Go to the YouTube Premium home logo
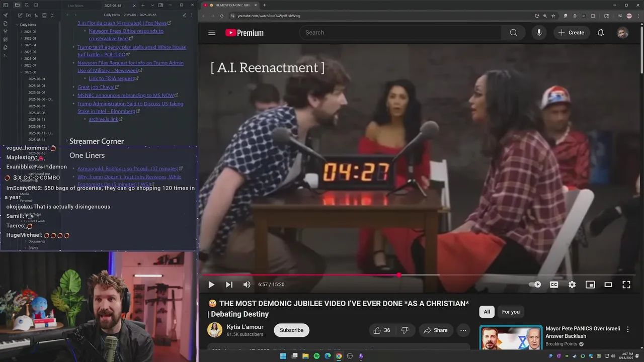This screenshot has width=644, height=362. (245, 33)
